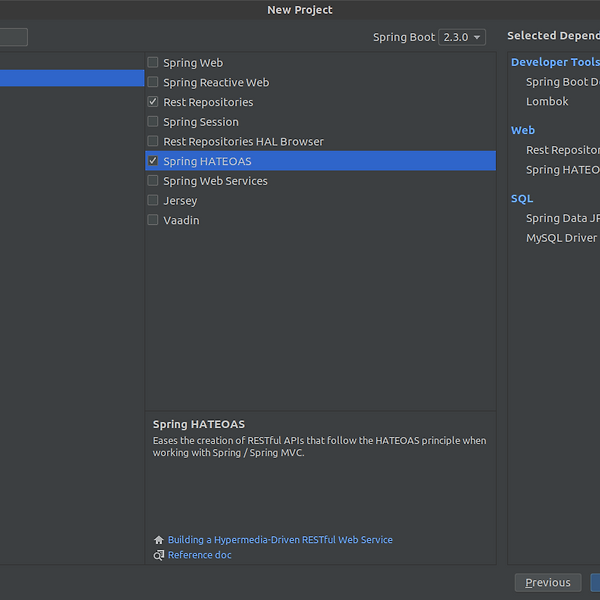The image size is (600, 600).
Task: Click the Web category heading
Action: click(523, 130)
